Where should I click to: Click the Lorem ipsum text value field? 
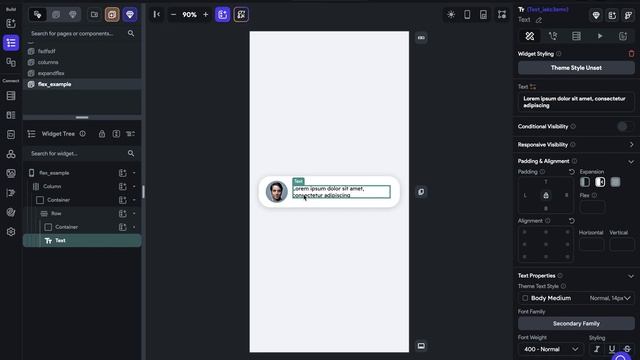576,102
